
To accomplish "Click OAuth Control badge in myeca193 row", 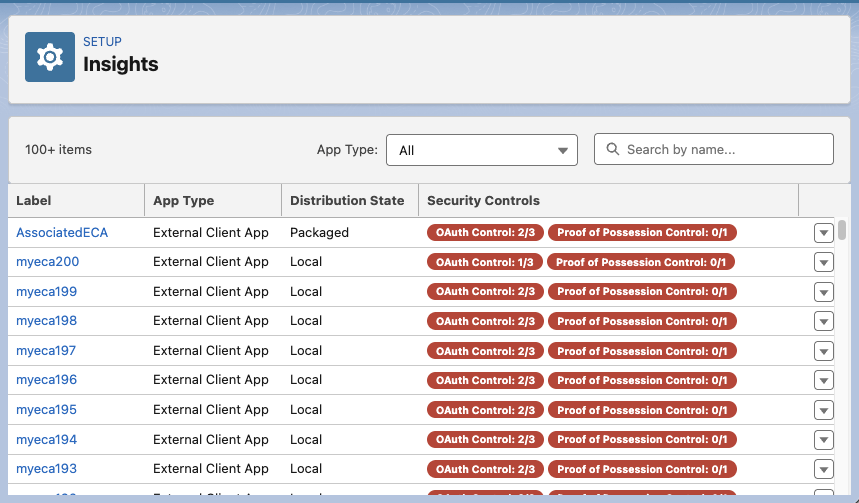I will pos(485,469).
